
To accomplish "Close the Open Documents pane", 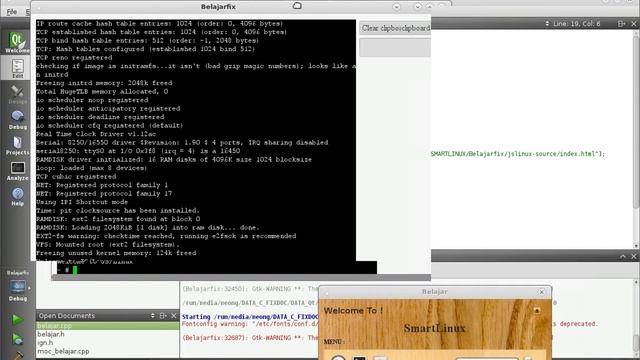I will point(174,316).
